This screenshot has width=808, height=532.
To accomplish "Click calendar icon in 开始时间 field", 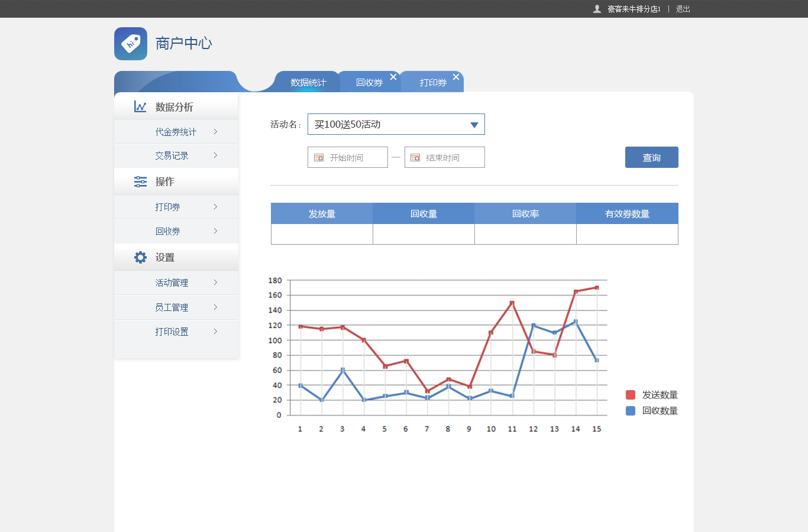I will tap(319, 158).
